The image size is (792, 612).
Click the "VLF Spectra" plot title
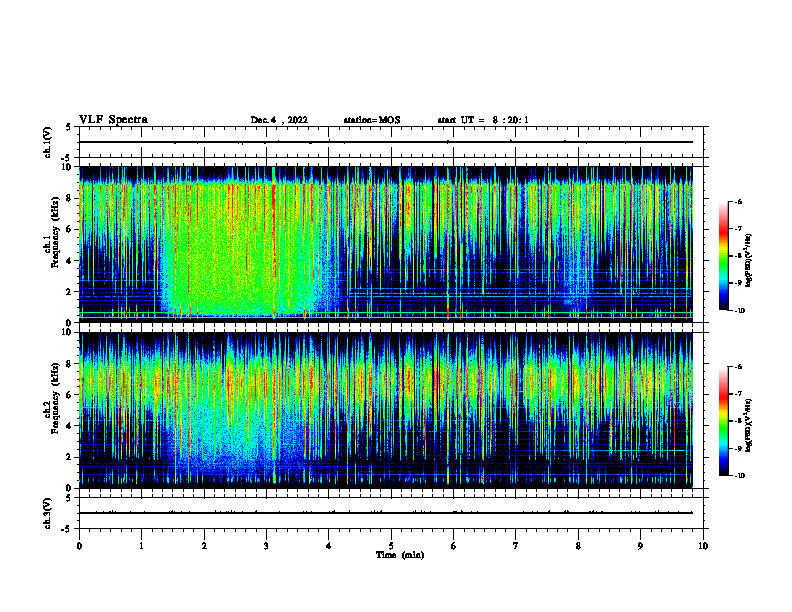(x=113, y=120)
